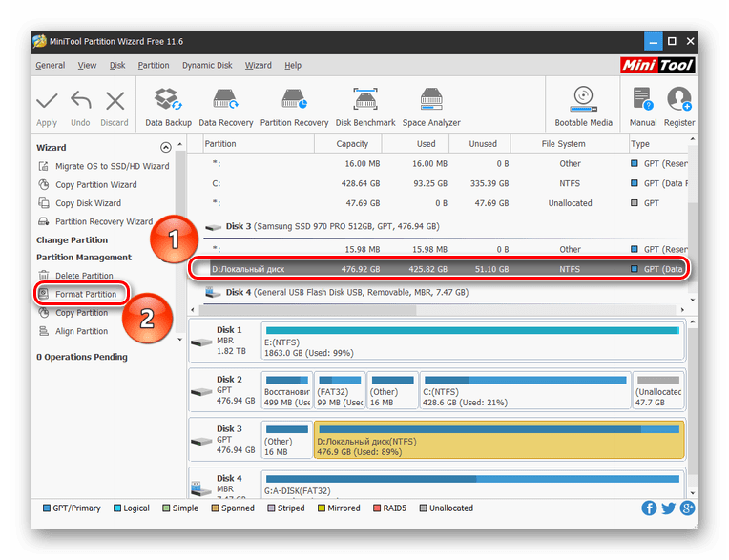Screen dimensions: 729x560
Task: Select G:A-DISK(FAT32) partition block
Action: tap(473, 485)
